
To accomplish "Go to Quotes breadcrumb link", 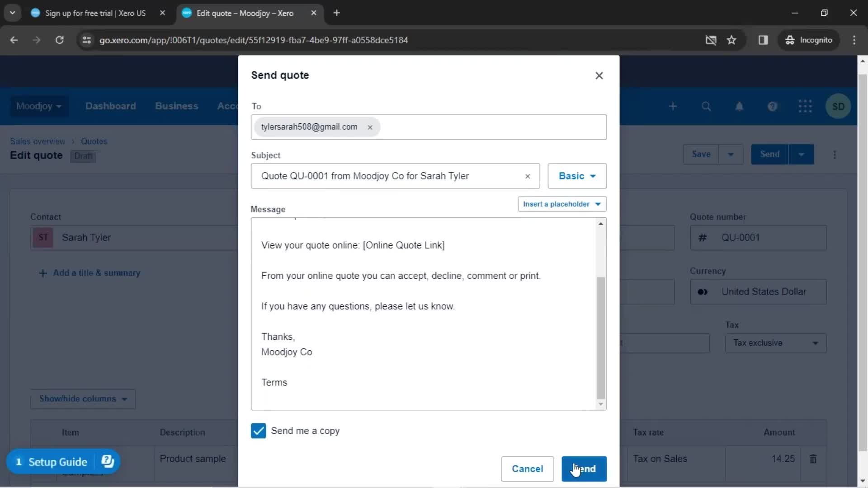I will tap(94, 141).
